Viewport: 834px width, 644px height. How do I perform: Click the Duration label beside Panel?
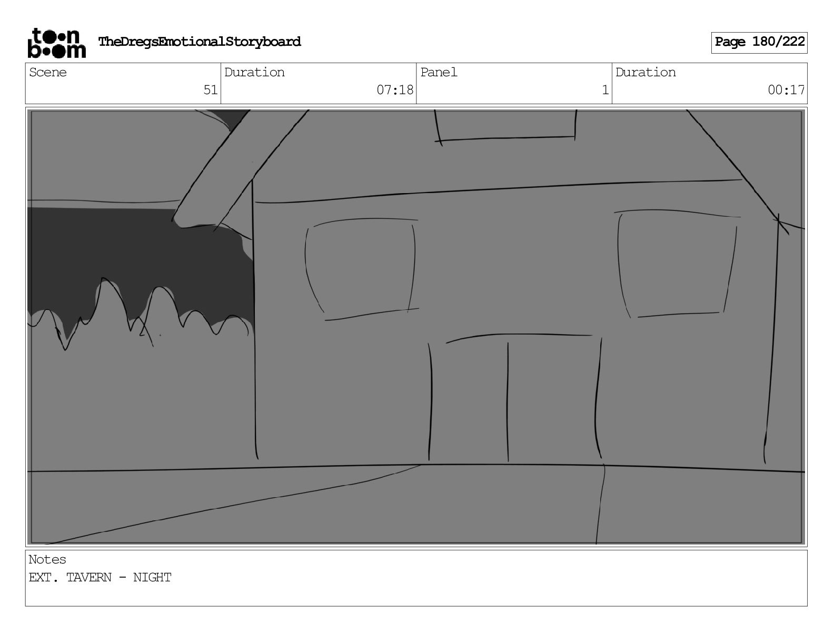[646, 72]
